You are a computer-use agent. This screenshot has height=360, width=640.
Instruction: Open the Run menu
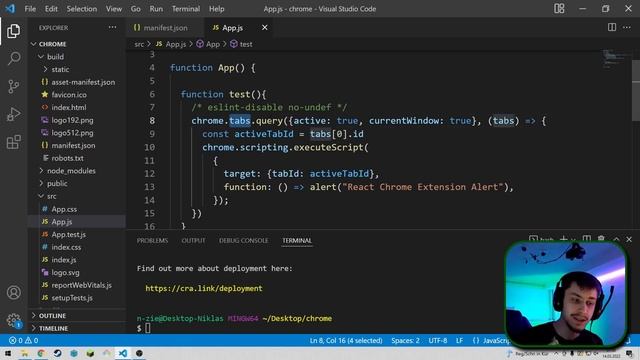[156, 9]
